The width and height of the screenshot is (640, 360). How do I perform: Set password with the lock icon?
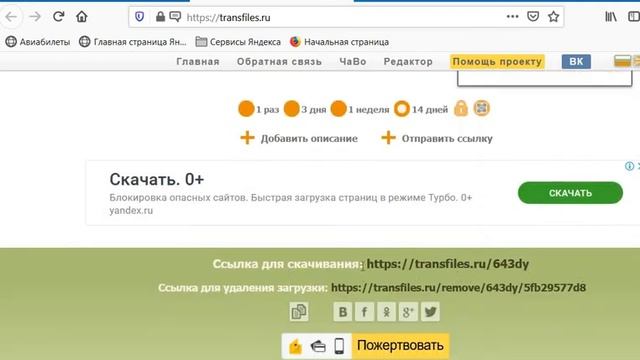(x=461, y=109)
